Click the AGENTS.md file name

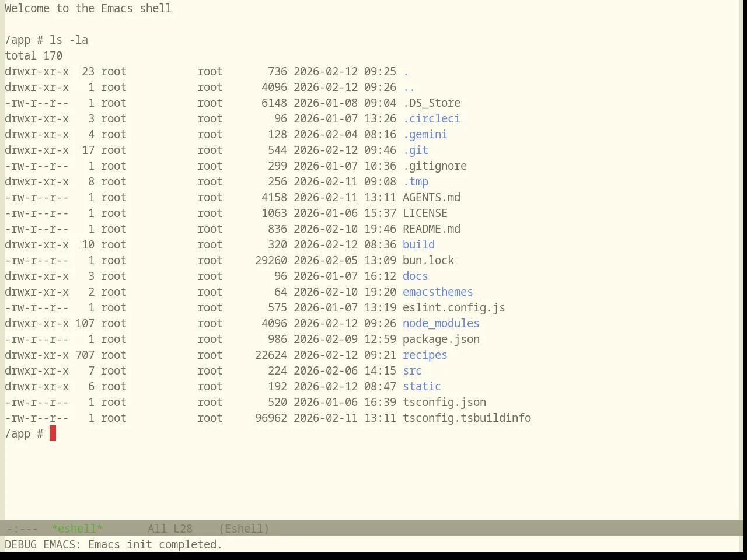(x=431, y=197)
